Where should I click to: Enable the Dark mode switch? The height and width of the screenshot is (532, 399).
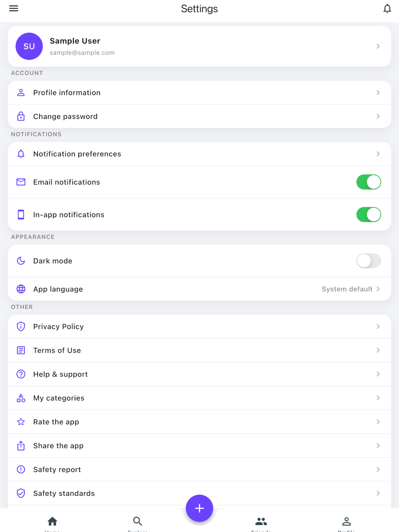(368, 261)
